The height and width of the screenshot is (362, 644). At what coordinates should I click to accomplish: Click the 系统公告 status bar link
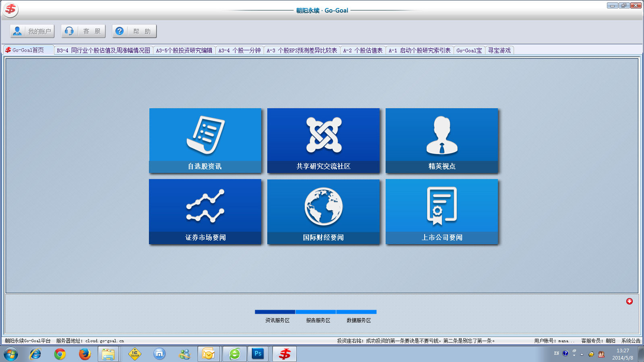(x=631, y=341)
